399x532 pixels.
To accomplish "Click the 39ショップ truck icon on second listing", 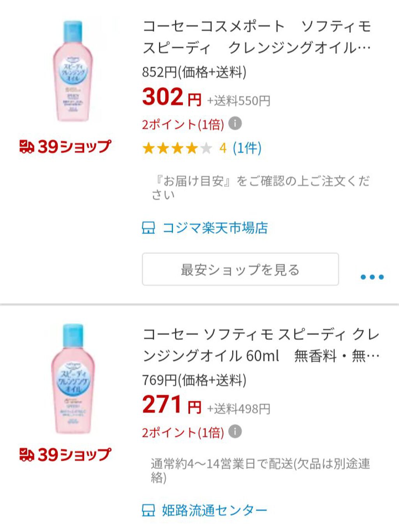I will (26, 454).
